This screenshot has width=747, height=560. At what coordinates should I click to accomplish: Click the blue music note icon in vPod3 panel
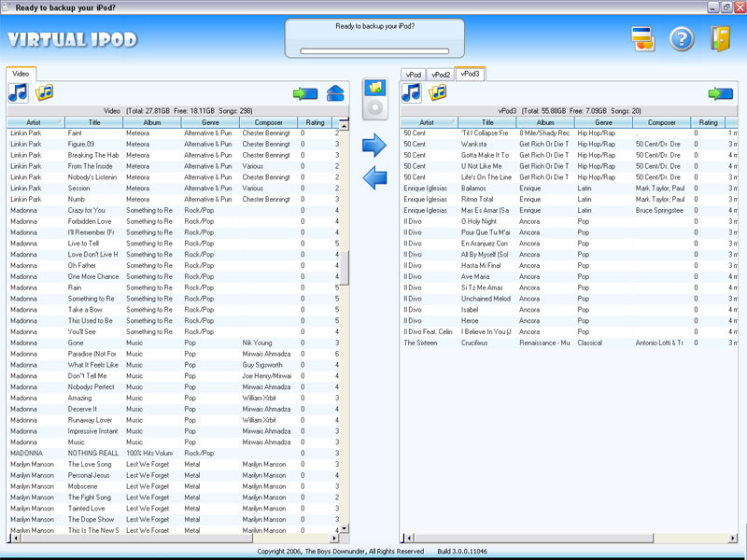click(x=411, y=92)
